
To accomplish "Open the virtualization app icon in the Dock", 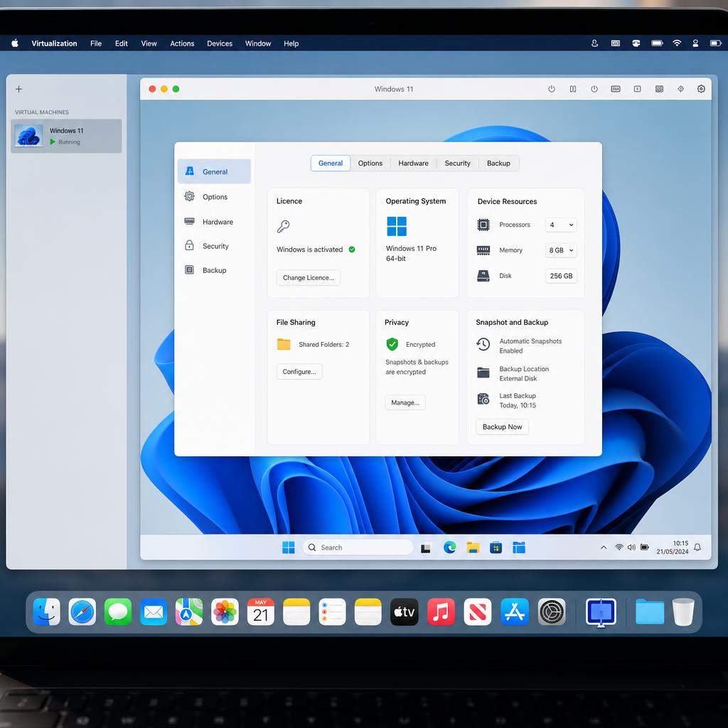I will (x=601, y=613).
